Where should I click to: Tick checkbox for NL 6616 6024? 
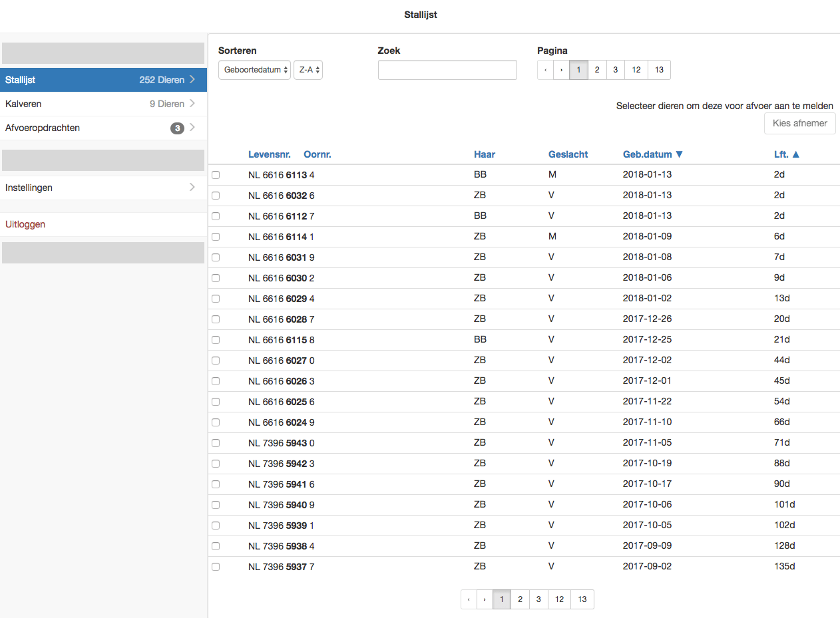coord(216,422)
